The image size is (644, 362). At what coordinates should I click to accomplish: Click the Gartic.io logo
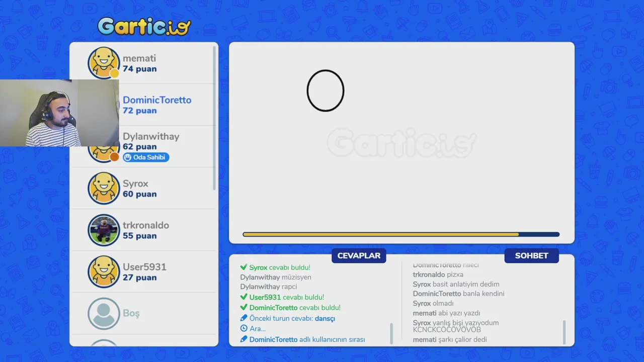pyautogui.click(x=144, y=26)
